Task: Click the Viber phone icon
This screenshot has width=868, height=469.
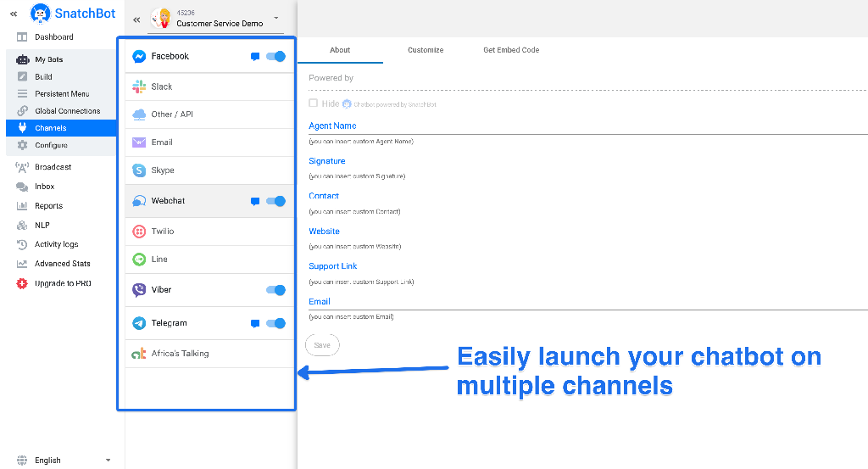Action: tap(139, 290)
